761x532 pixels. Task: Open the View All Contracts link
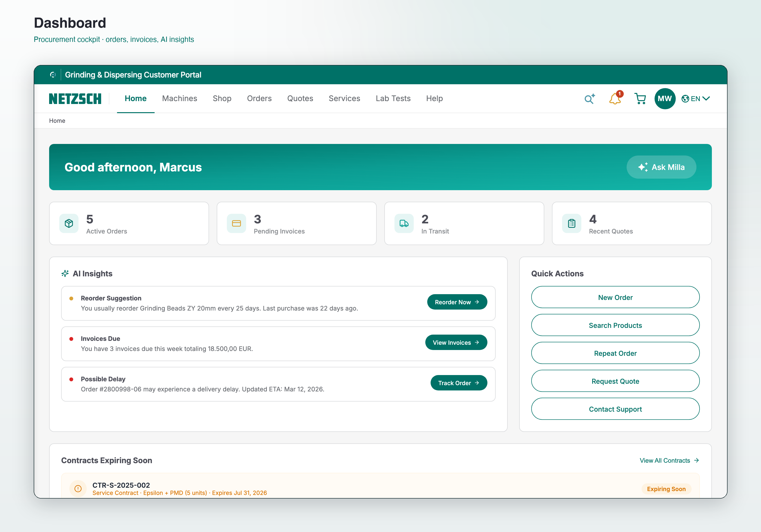[x=669, y=461]
